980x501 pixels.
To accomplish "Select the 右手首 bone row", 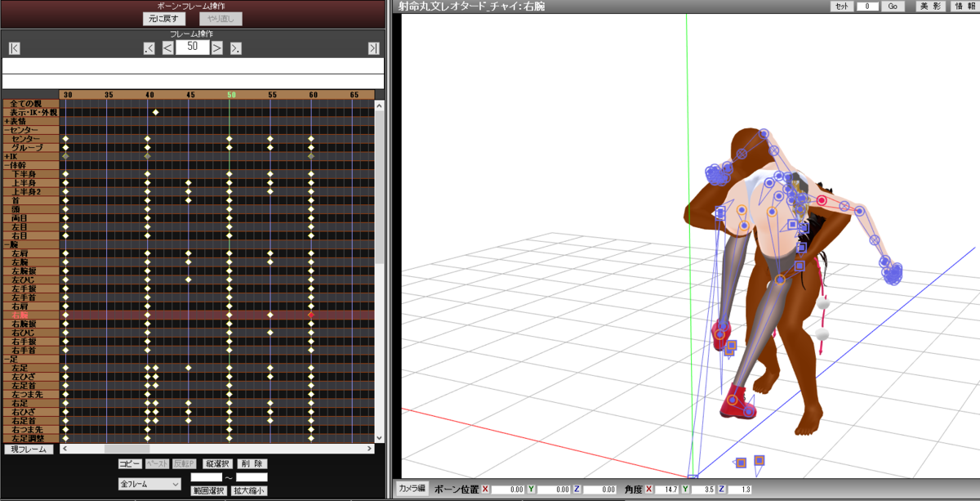I will point(30,350).
